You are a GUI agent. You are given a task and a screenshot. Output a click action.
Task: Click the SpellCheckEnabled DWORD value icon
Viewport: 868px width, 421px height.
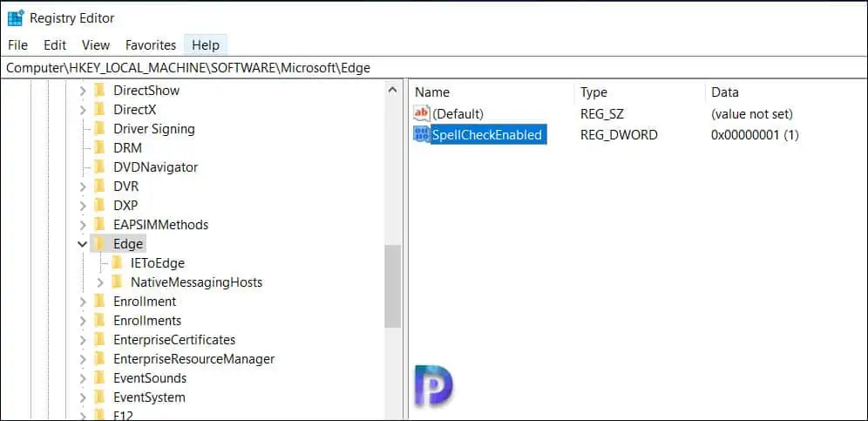point(422,134)
